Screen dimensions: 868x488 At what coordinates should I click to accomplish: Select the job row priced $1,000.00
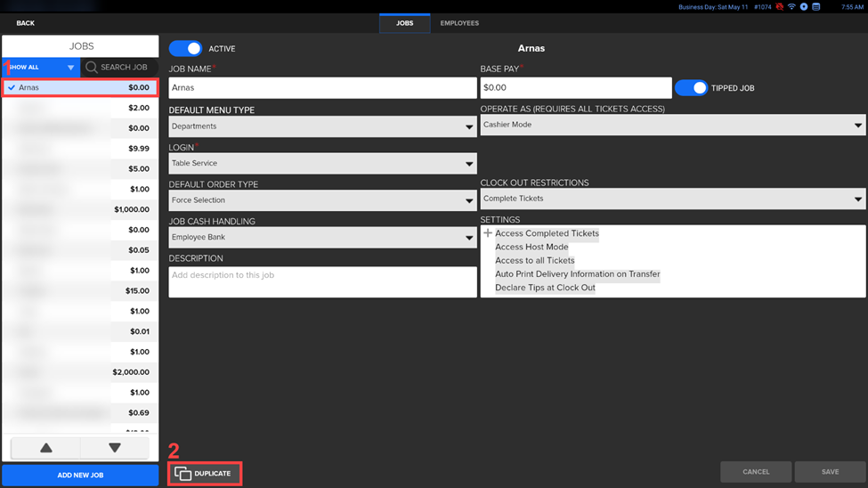pos(80,209)
